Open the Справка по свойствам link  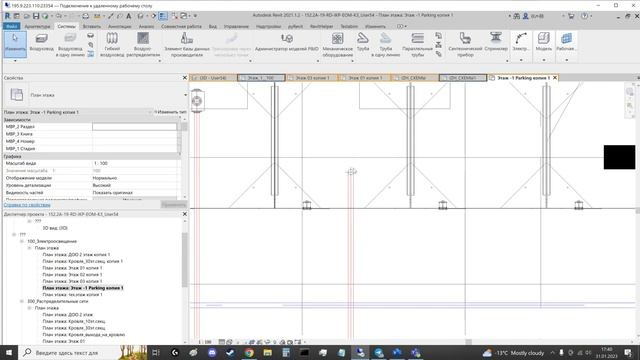(x=27, y=204)
